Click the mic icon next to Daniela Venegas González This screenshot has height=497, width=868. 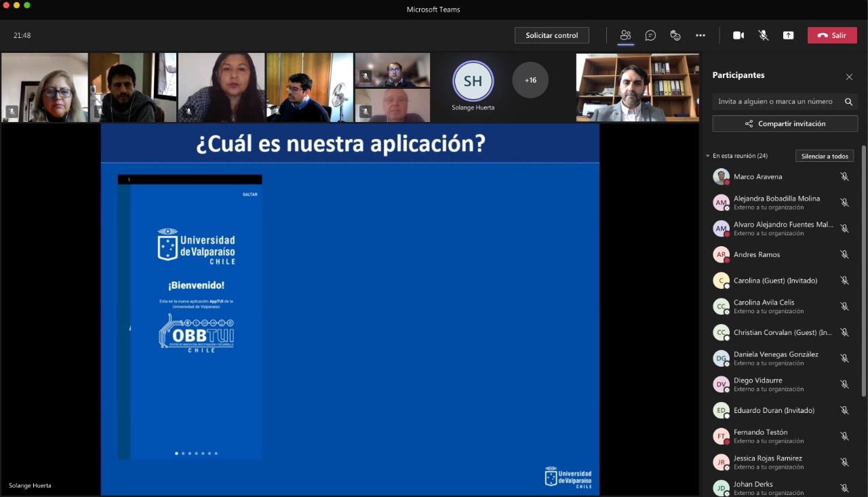[844, 359]
